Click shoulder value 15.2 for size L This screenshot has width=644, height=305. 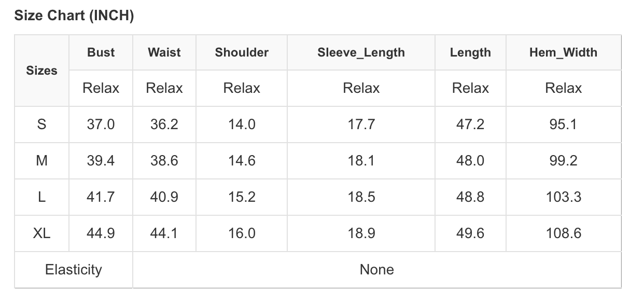coord(242,197)
